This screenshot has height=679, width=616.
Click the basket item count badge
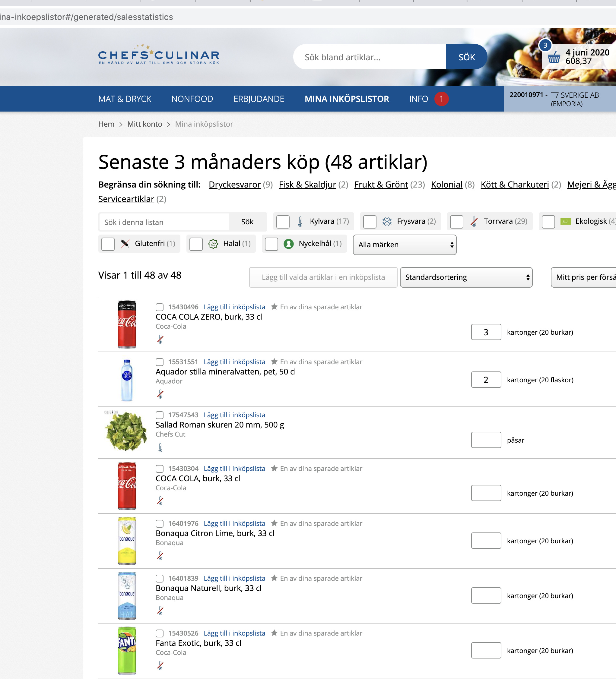pyautogui.click(x=545, y=45)
